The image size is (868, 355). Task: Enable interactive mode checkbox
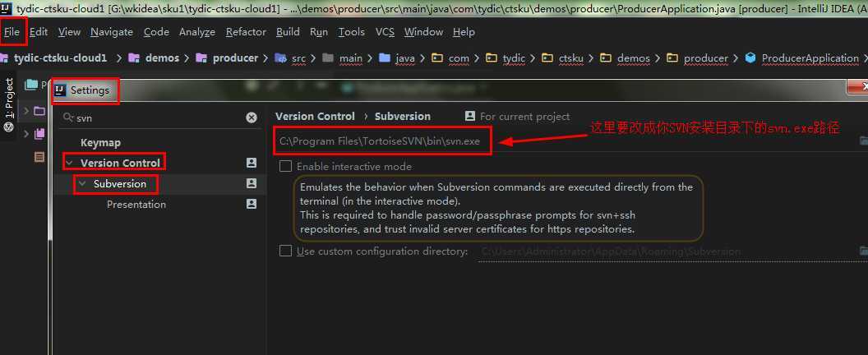pos(286,166)
